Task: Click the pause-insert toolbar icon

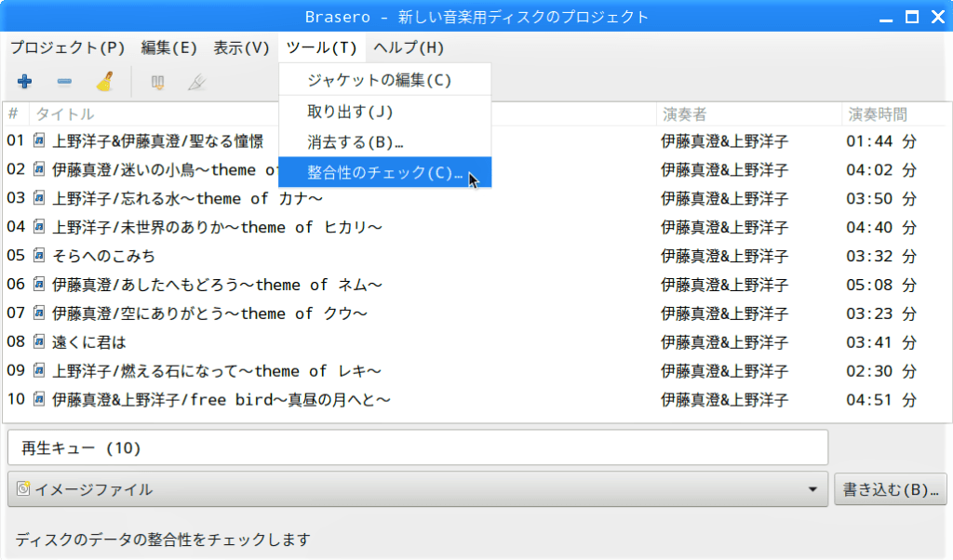Action: (x=157, y=82)
